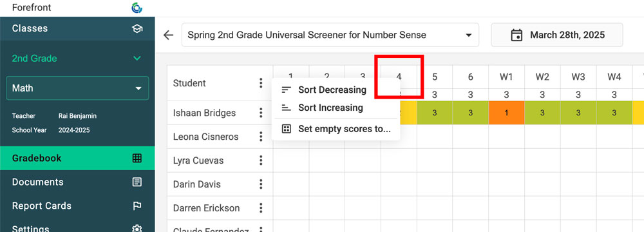Open the Universal Screener assessment dropdown
Screen dimensions: 644x232
330,35
